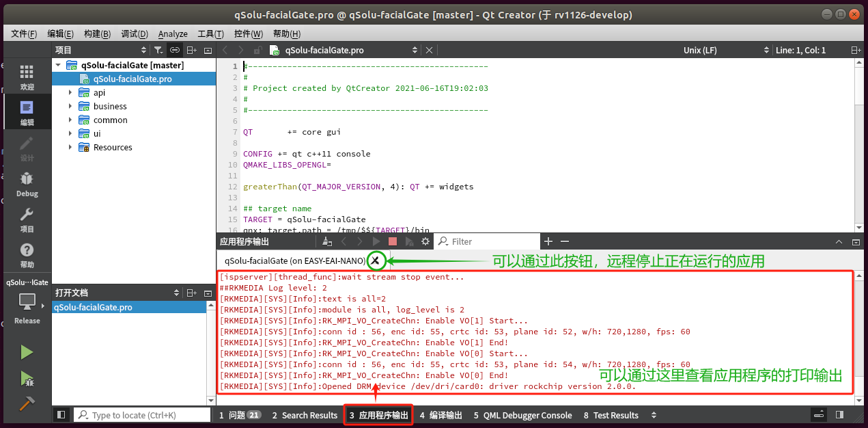
Task: Open the 4 编译输出 pane
Action: pos(440,415)
